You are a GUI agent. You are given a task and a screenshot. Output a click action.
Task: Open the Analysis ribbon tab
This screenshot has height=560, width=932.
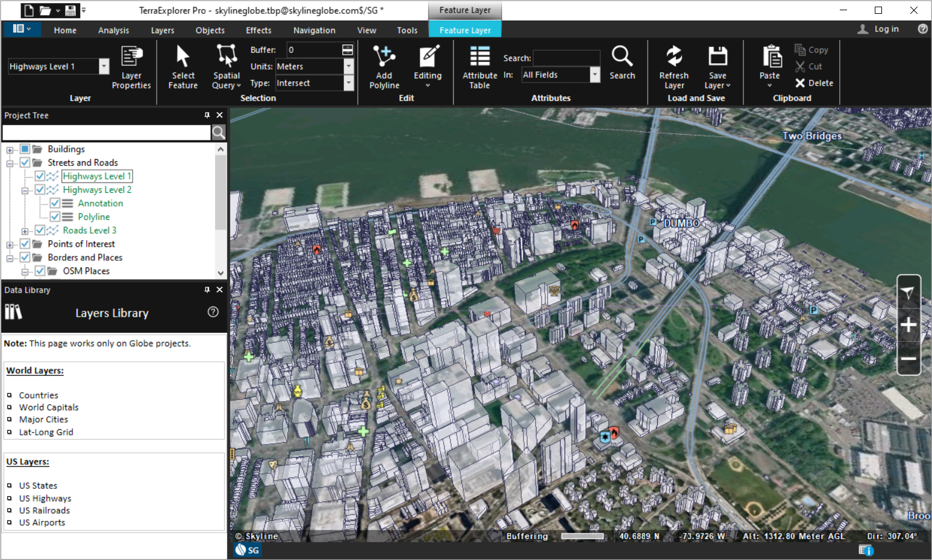[113, 30]
